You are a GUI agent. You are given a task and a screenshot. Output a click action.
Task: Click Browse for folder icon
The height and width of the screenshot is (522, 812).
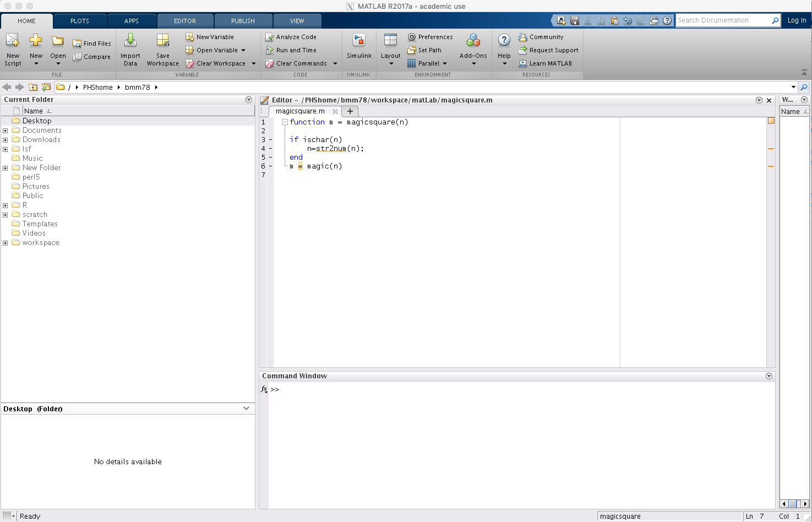[46, 87]
